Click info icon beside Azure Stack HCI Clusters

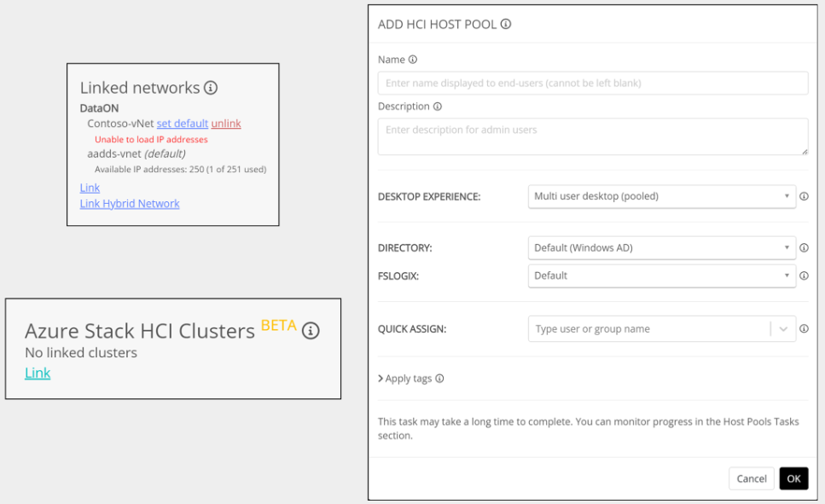(311, 331)
